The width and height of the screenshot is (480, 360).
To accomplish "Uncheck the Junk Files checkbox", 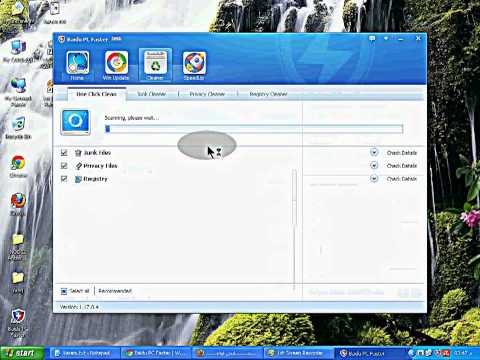I will [64, 153].
